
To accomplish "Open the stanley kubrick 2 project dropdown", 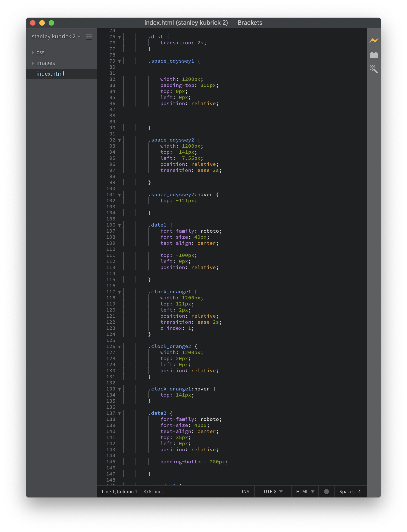I will point(56,36).
